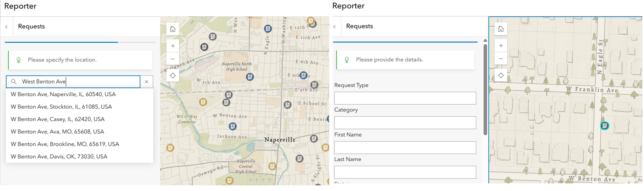The height and width of the screenshot is (191, 644).
Task: Click request marker near E 6th Ave
Action: click(304, 75)
